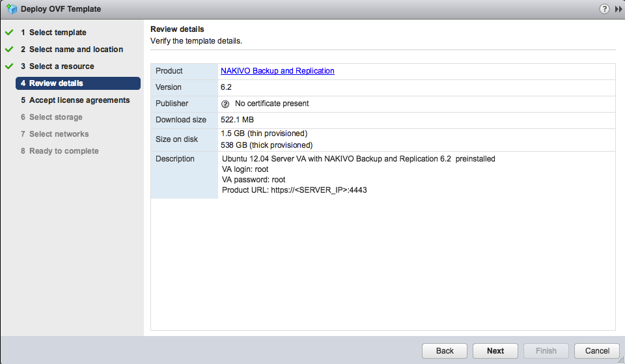Click green checkmark beside Select a resource
The width and height of the screenshot is (625, 364).
pyautogui.click(x=9, y=66)
